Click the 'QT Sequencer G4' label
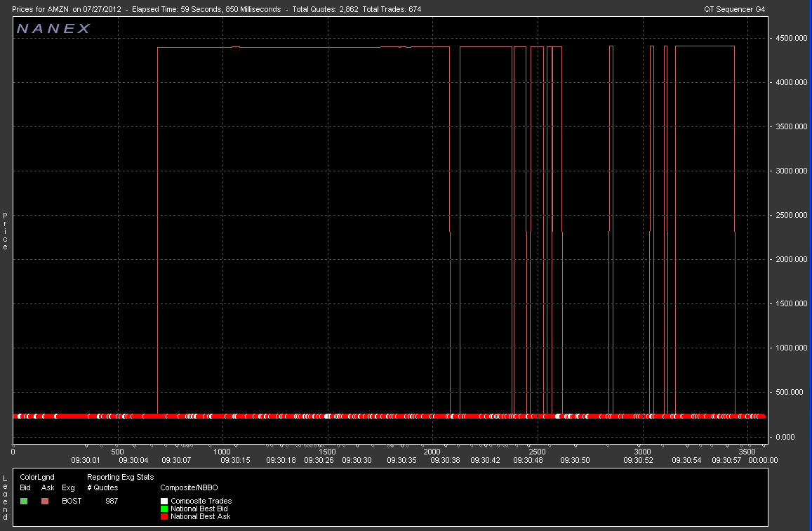This screenshot has width=812, height=531. [x=734, y=9]
